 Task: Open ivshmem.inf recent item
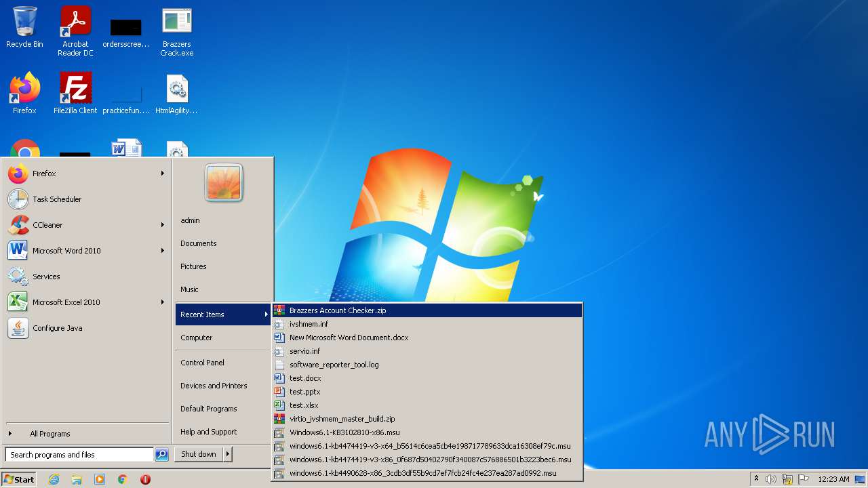click(x=427, y=324)
